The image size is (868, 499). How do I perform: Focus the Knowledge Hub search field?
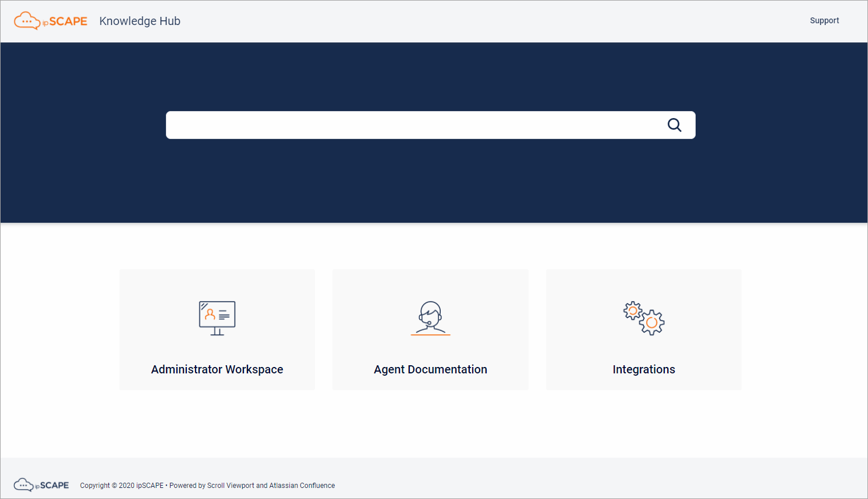click(x=431, y=125)
